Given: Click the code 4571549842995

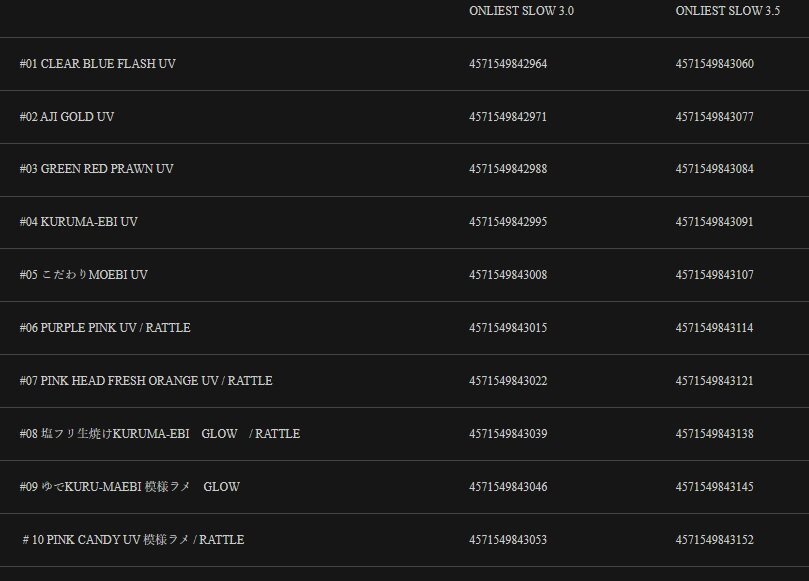Looking at the screenshot, I should pos(508,222).
